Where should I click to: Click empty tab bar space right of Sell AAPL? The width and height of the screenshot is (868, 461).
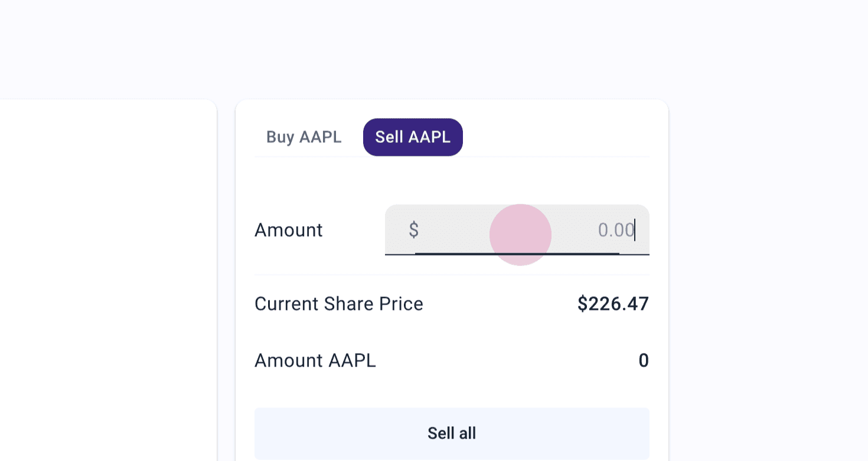(555, 137)
